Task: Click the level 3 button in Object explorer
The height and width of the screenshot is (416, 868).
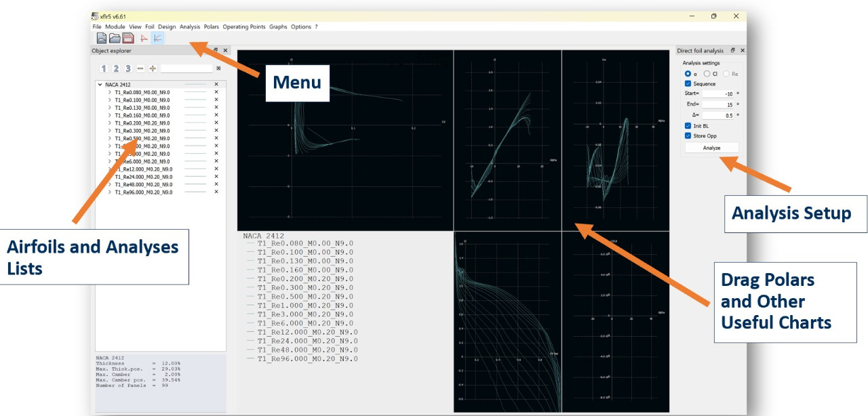Action: click(127, 68)
